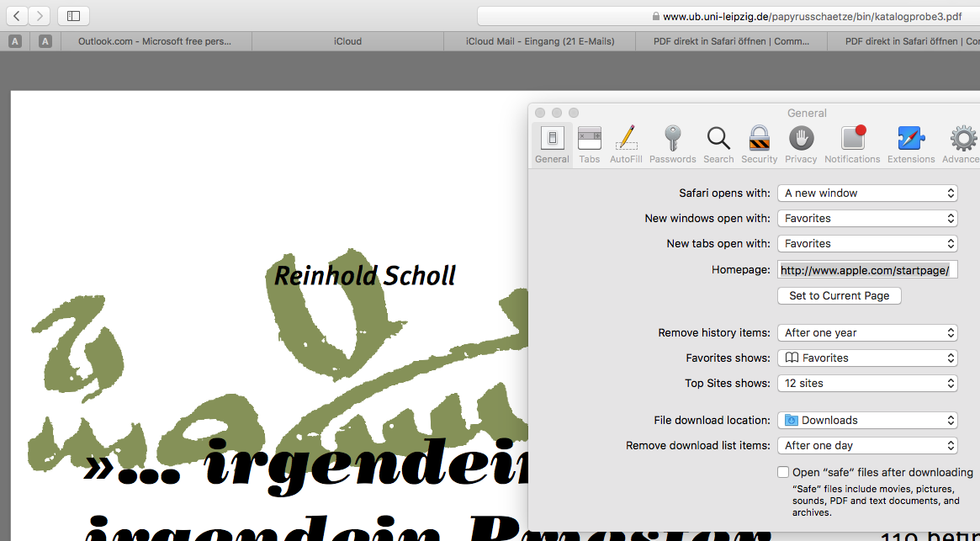
Task: Expand the 'New windows open with' dropdown
Action: [x=867, y=218]
